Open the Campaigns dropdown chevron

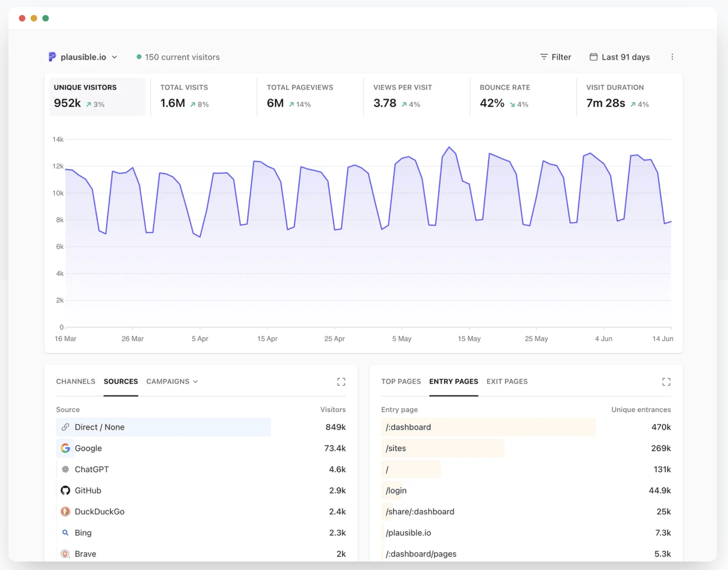[x=196, y=381]
